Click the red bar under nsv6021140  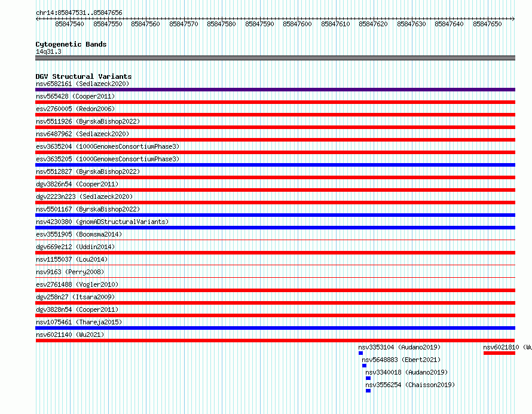click(x=275, y=341)
